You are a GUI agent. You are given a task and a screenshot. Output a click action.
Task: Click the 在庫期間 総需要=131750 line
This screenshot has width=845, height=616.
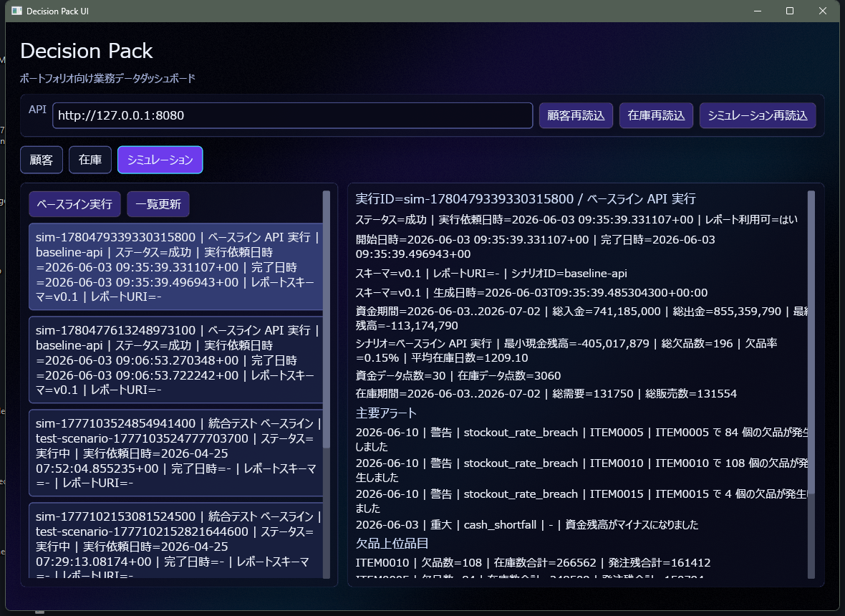click(x=546, y=393)
